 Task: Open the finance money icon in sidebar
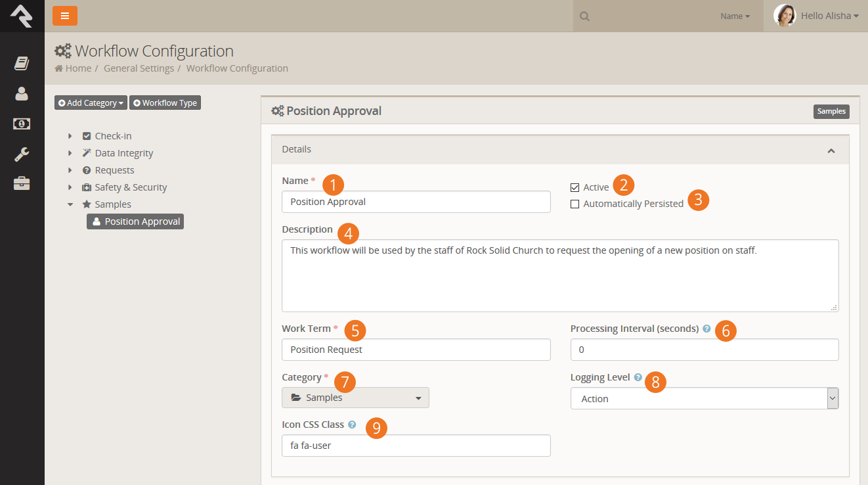[22, 124]
